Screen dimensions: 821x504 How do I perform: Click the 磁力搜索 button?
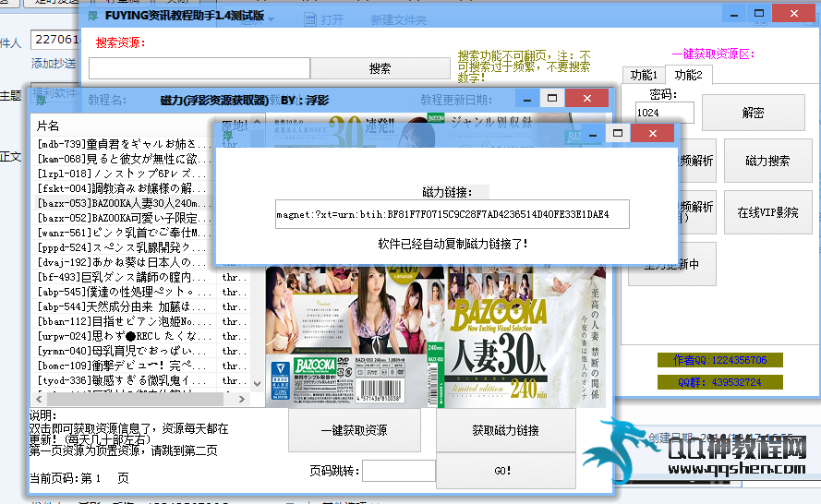tap(767, 161)
